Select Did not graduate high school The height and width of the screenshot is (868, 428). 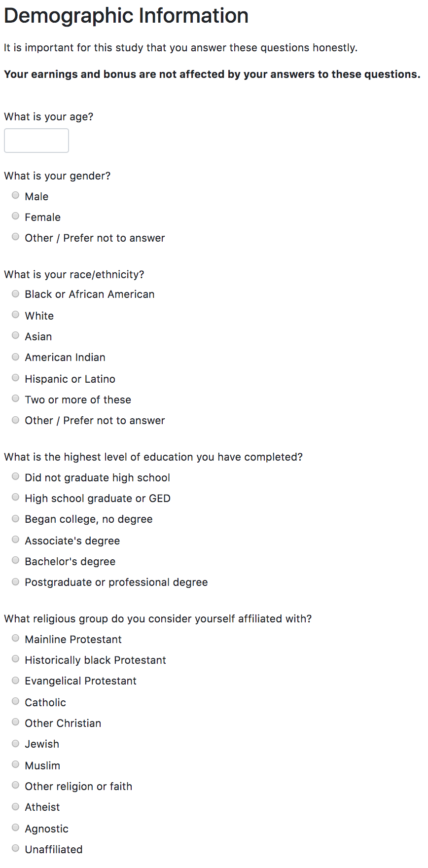point(16,476)
